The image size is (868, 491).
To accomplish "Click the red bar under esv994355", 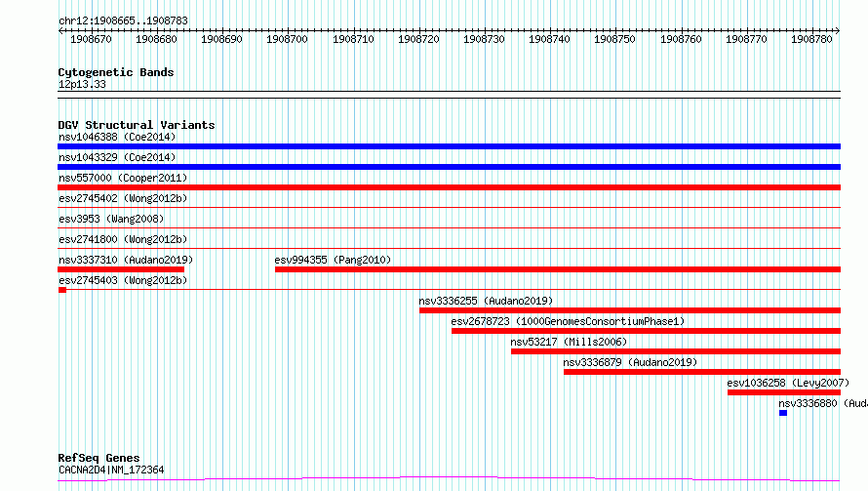I will click(558, 269).
